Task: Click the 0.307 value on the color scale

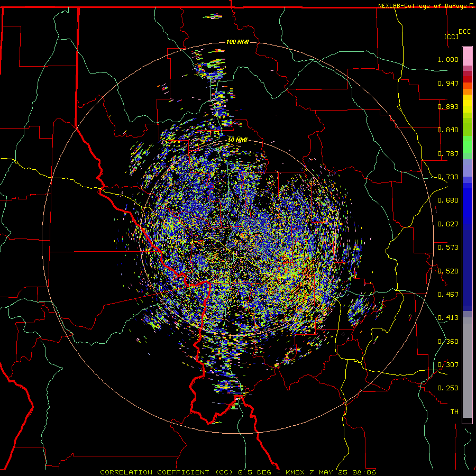Action: pyautogui.click(x=448, y=365)
